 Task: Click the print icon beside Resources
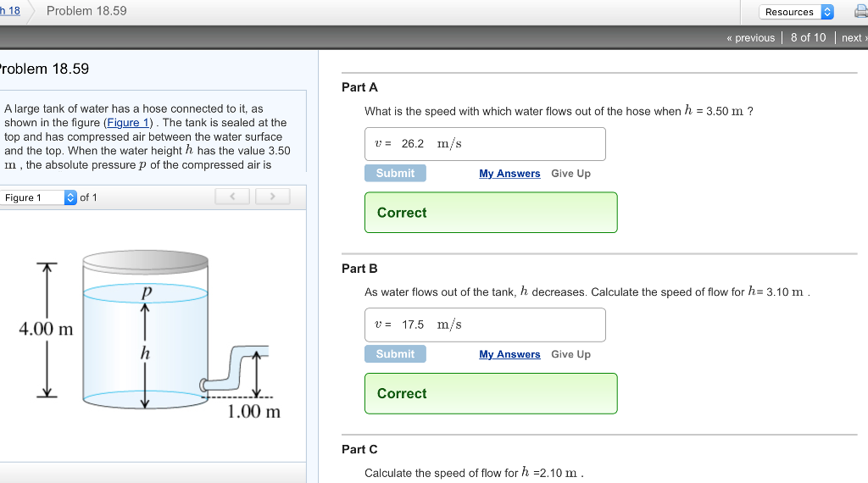[861, 12]
